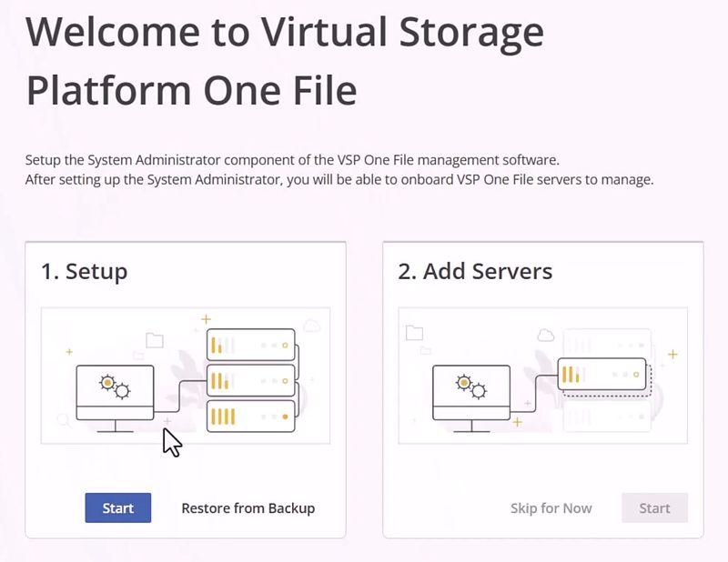728x562 pixels.
Task: Click the Setup illustration with three servers
Action: click(x=186, y=376)
